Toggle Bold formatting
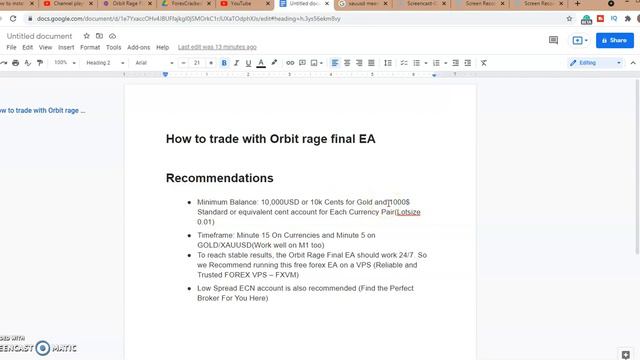640x360 pixels. [x=224, y=63]
